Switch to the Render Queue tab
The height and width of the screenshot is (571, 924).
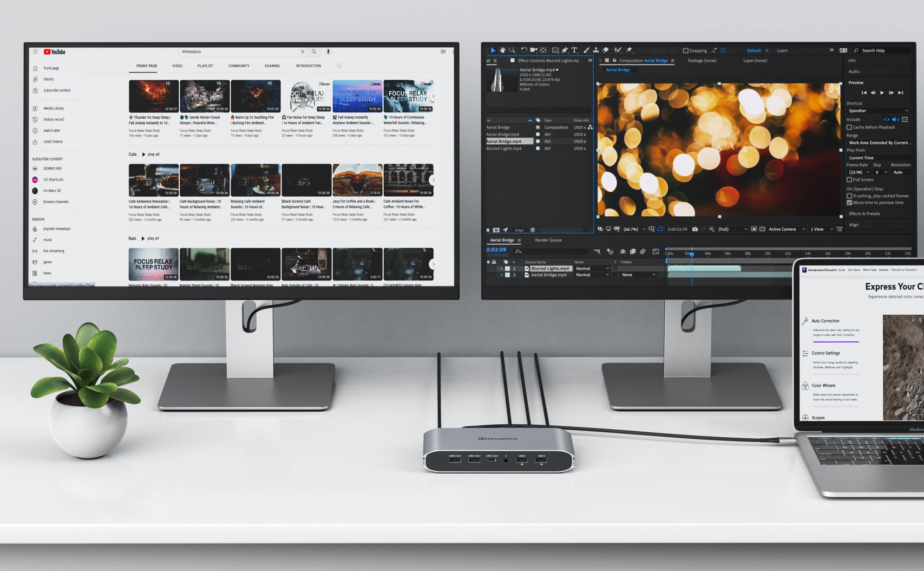pyautogui.click(x=548, y=240)
